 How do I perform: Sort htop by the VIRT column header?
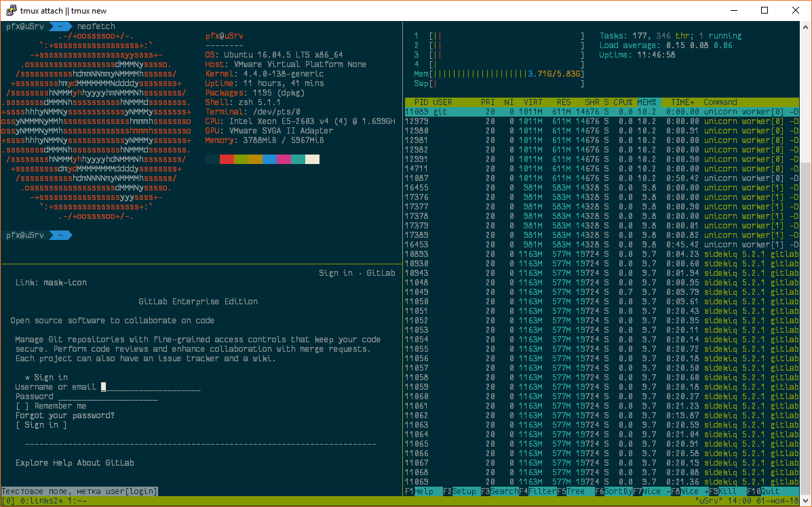tap(533, 102)
